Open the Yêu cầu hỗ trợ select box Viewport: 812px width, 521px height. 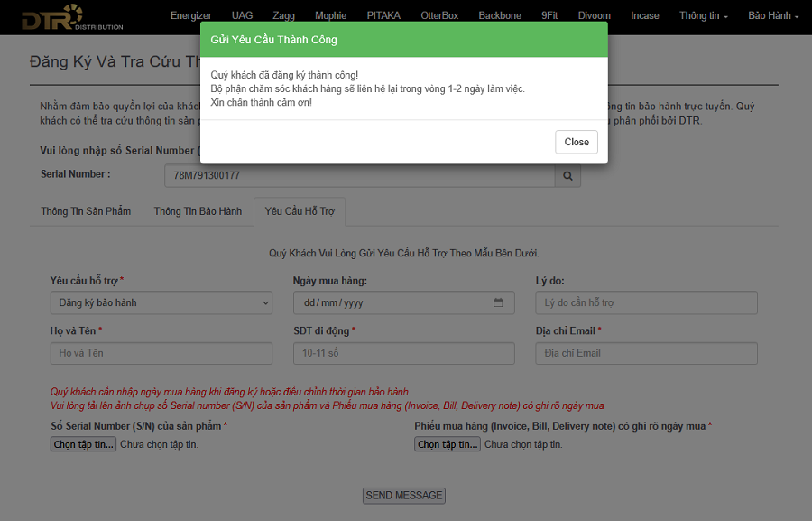click(161, 303)
